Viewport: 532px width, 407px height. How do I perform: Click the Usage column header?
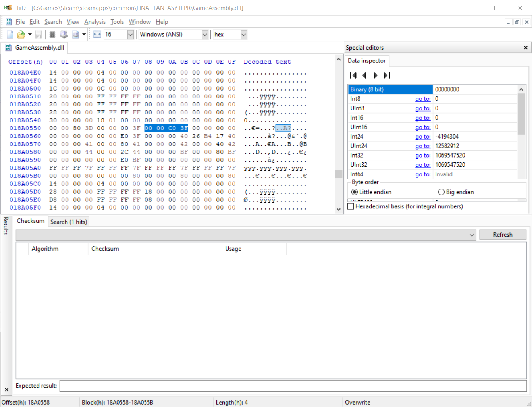pos(254,249)
